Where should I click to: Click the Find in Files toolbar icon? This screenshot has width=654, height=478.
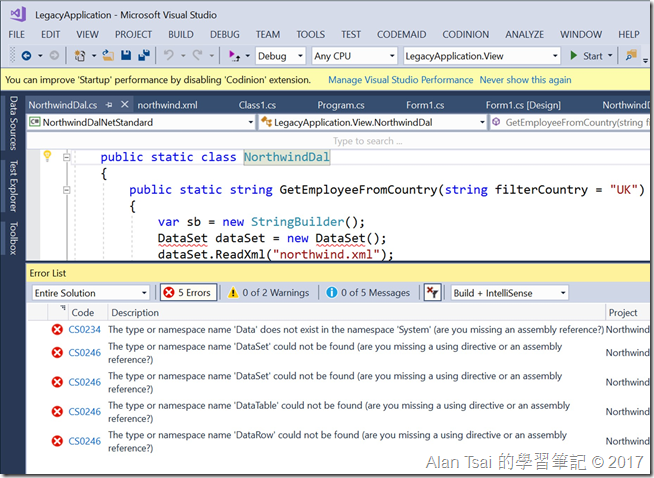(631, 55)
